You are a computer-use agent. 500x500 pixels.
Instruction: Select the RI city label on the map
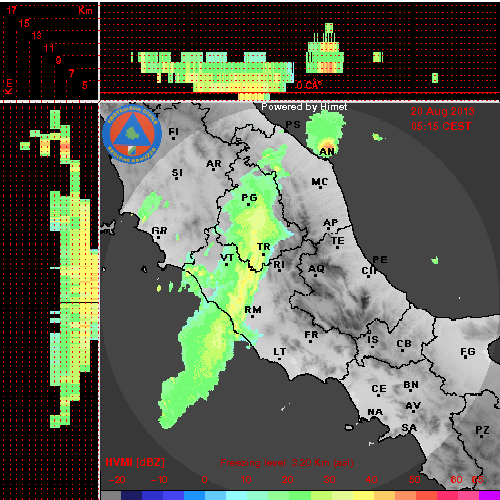click(x=279, y=265)
